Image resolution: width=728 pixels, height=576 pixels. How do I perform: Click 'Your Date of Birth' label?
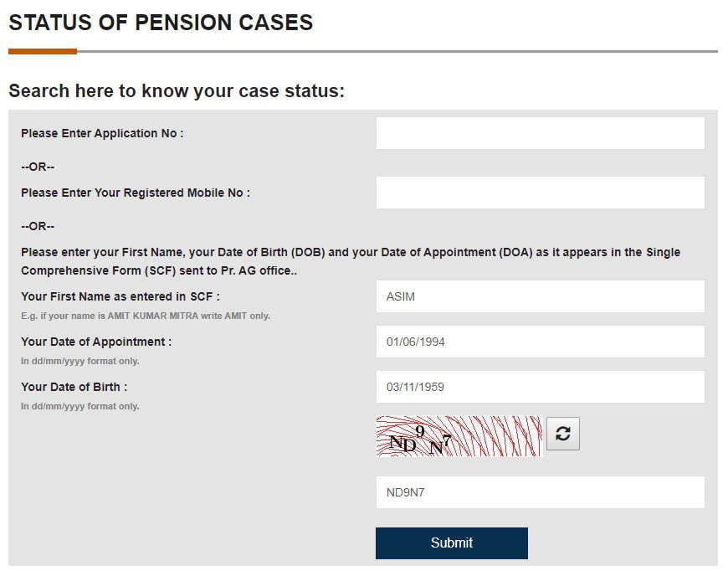pos(74,387)
